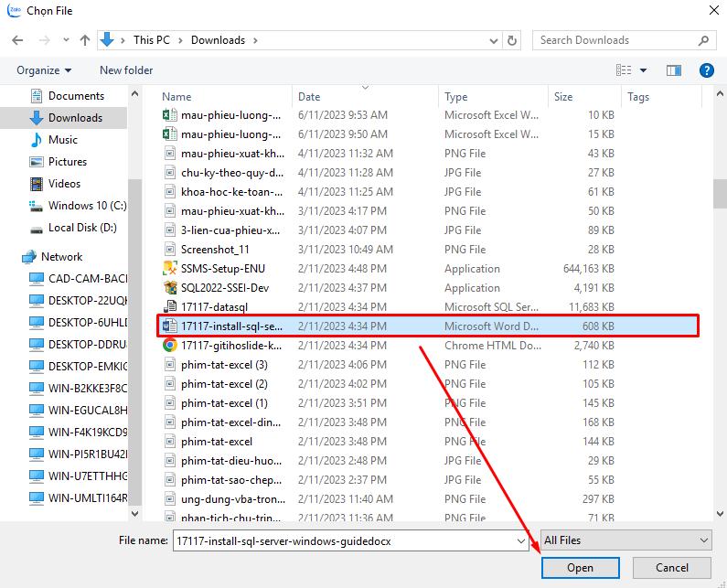Select Screenshot_11 PNG file
This screenshot has height=588, width=727.
click(428, 250)
